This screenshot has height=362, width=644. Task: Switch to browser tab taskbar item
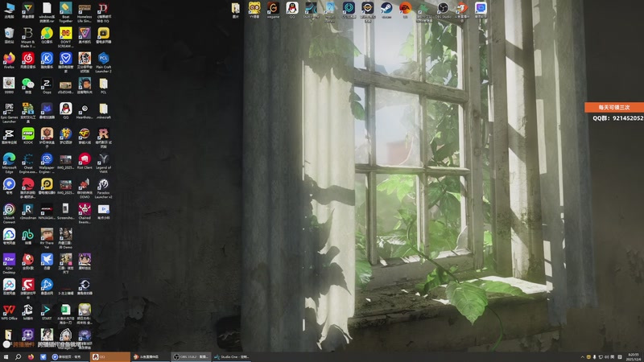(70, 356)
